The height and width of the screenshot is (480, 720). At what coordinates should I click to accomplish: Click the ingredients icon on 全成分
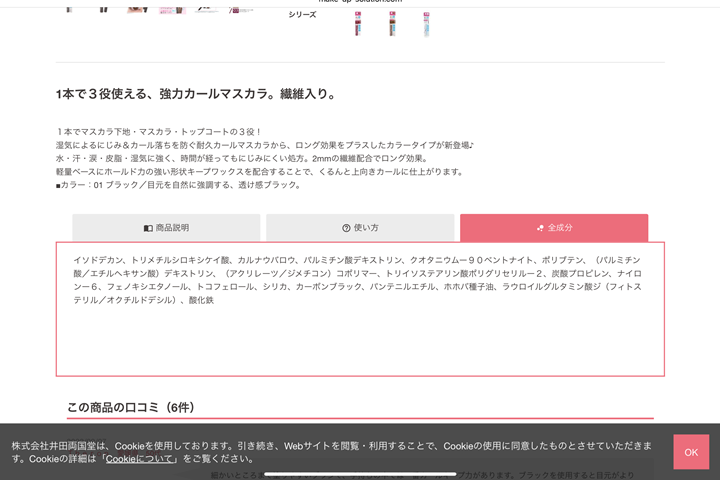(540, 228)
